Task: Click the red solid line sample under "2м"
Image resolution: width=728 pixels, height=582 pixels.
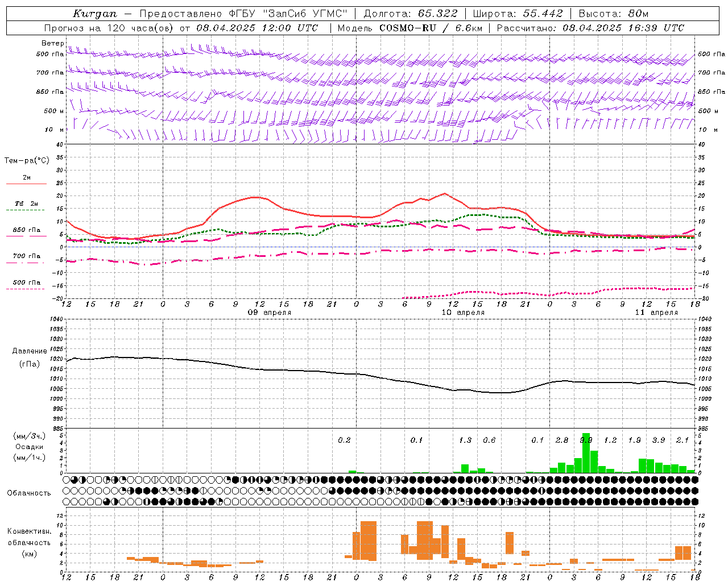Action: point(27,184)
